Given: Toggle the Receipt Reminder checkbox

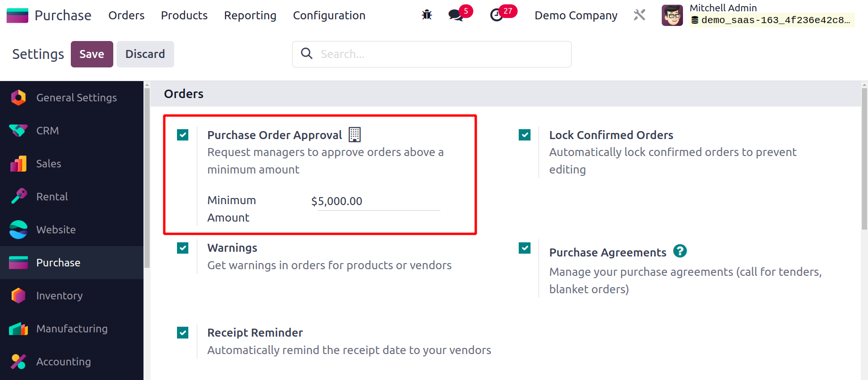Looking at the screenshot, I should click(183, 333).
